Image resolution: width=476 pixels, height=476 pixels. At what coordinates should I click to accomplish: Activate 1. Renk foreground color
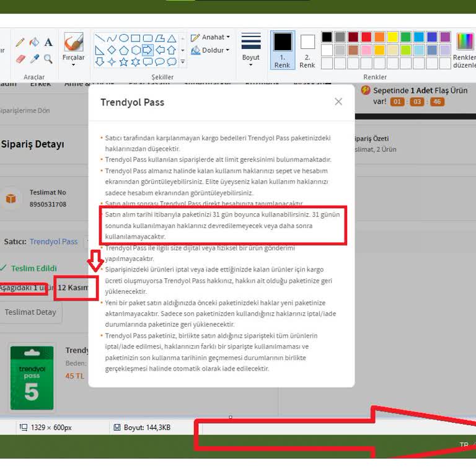point(283,50)
